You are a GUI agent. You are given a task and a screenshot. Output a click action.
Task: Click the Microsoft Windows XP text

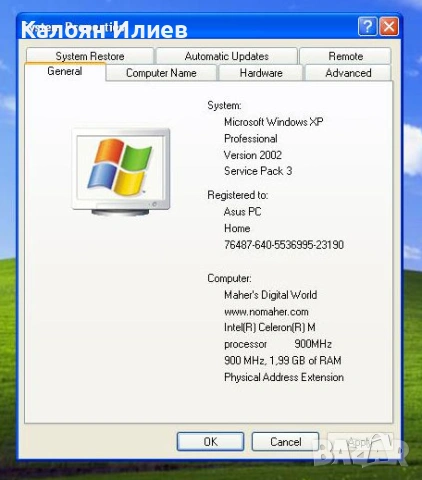274,122
